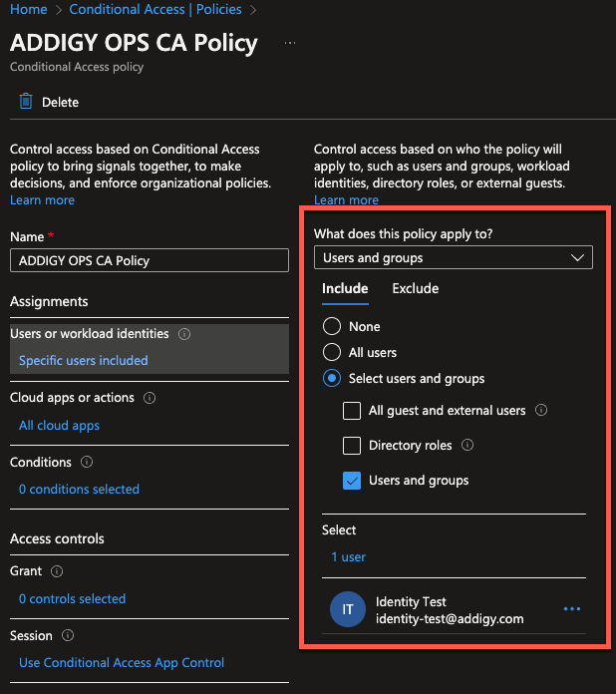Open the 1 user selection link

[348, 556]
